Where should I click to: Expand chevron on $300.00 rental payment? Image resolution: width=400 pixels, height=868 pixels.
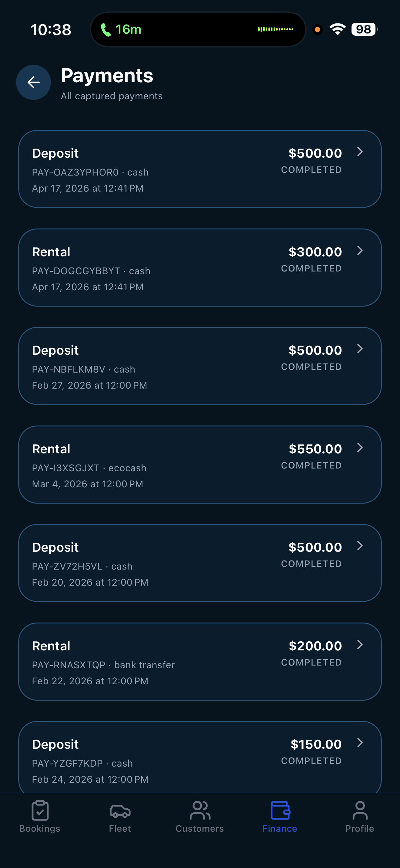pos(360,250)
